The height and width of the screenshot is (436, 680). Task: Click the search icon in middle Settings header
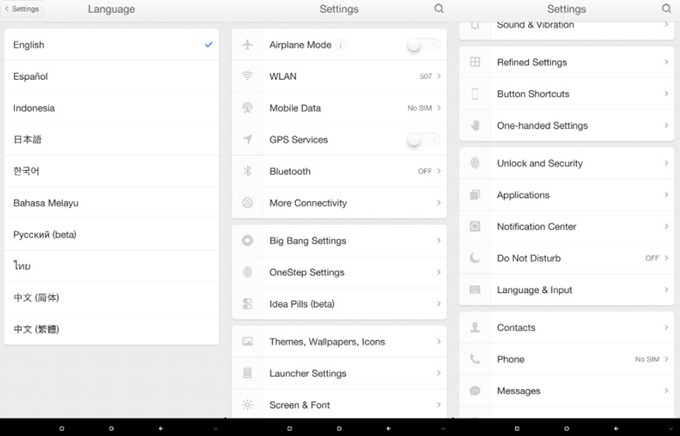click(x=439, y=9)
